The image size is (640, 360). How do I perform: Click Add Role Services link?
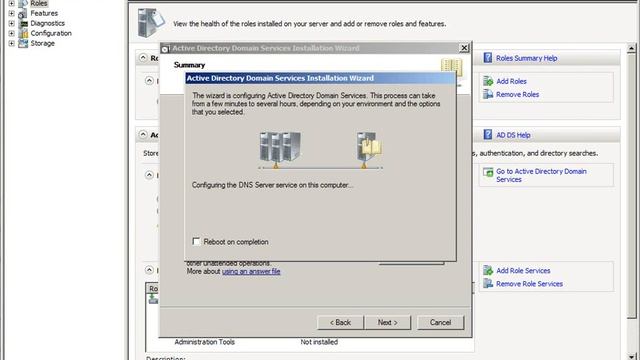tap(523, 271)
